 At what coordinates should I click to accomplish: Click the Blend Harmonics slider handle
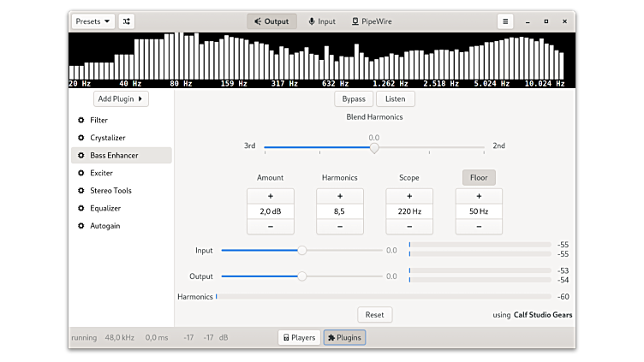(374, 147)
